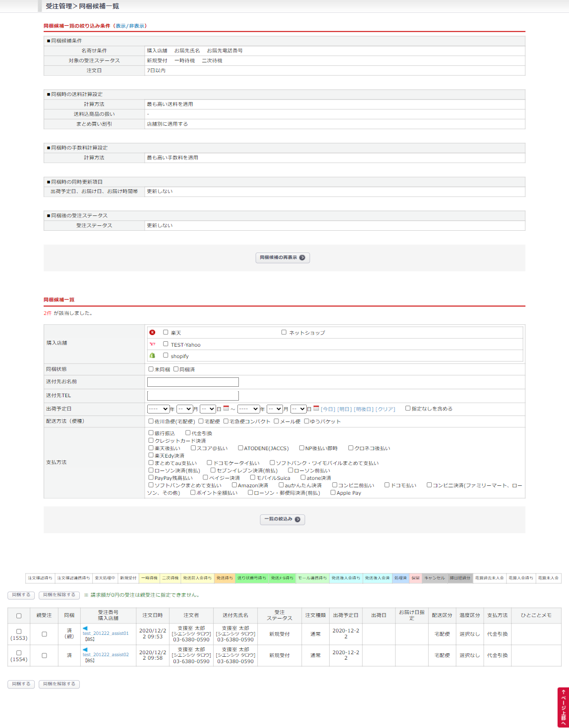569x728 pixels.
Task: Open order link test_201222_assist02
Action: point(106,655)
